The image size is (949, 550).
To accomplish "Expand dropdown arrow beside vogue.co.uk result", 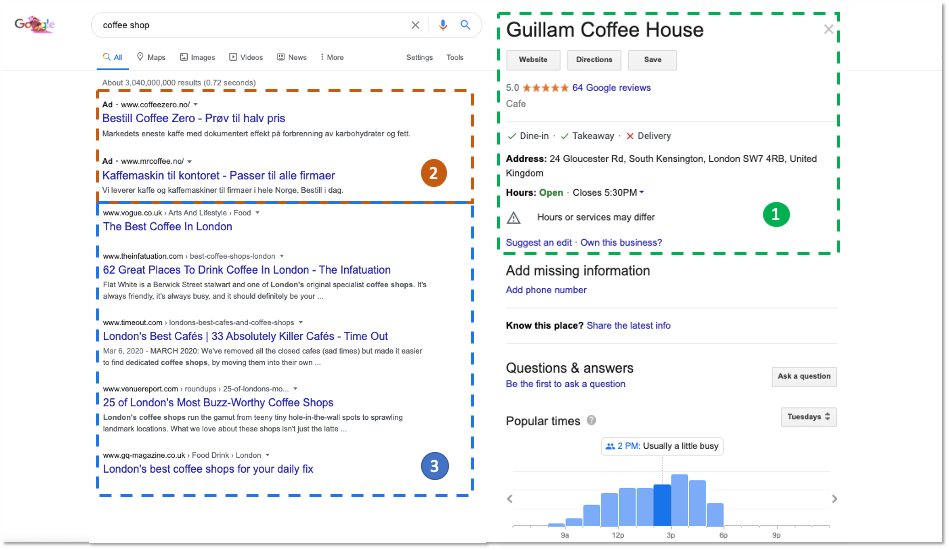I will 257,213.
